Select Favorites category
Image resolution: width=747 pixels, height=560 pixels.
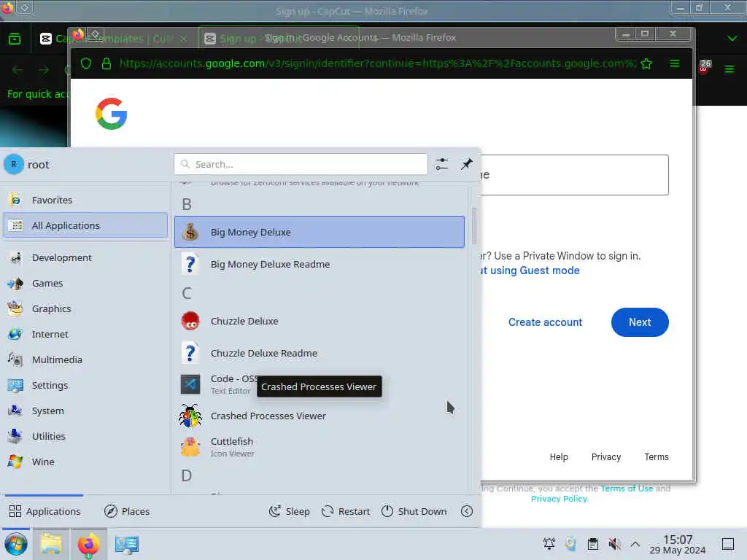(85, 200)
